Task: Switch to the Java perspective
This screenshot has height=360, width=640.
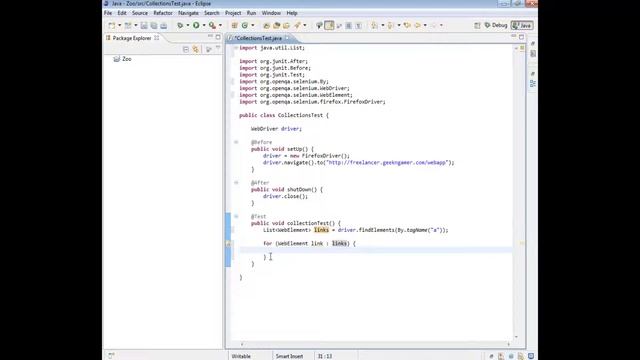Action: click(522, 25)
